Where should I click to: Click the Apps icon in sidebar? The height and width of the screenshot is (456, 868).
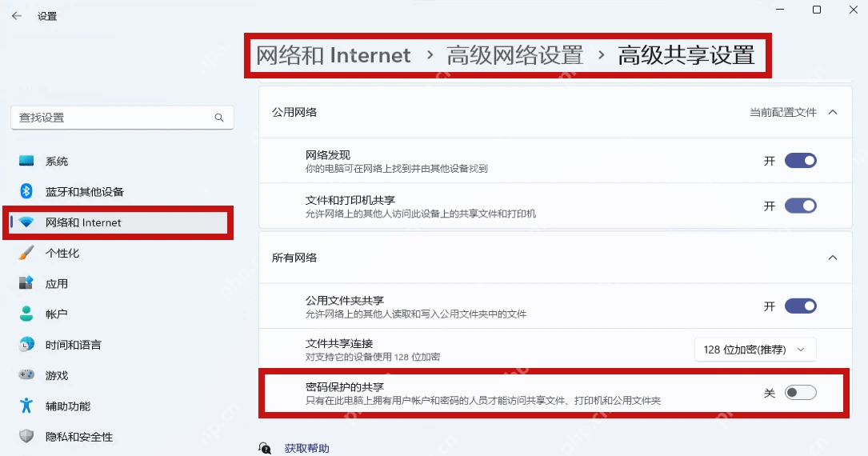[x=26, y=283]
